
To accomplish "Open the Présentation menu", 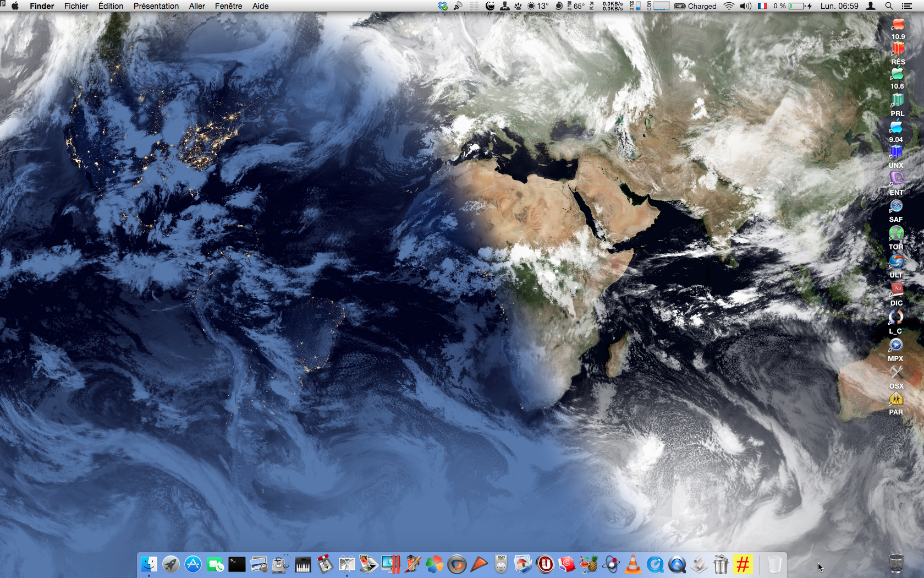I will point(156,6).
